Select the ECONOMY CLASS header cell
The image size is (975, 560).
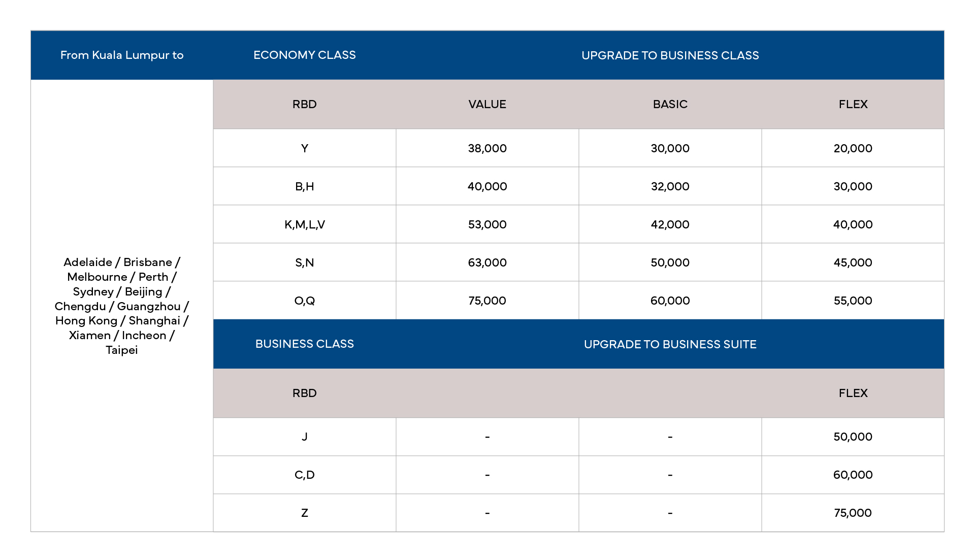click(x=304, y=55)
